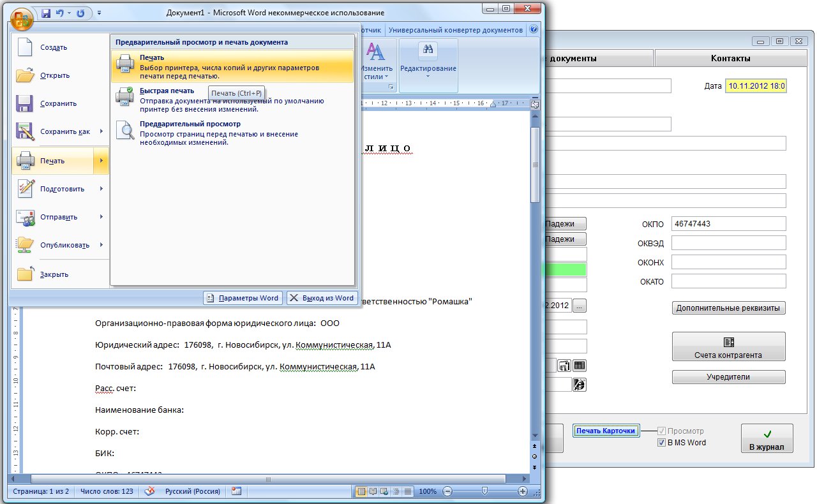The width and height of the screenshot is (817, 504).
Task: Click the Печать Карточки button
Action: tap(606, 431)
